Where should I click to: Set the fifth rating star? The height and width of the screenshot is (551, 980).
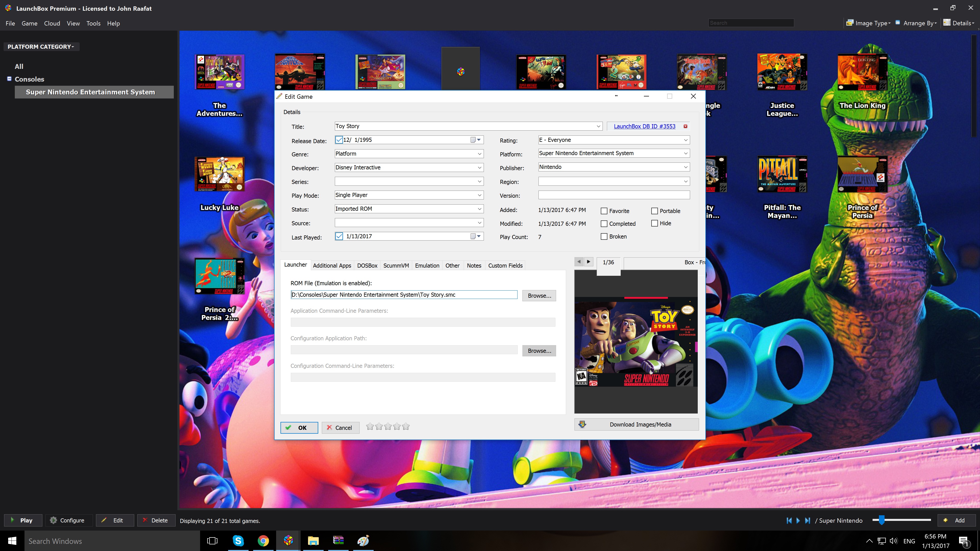[406, 427]
